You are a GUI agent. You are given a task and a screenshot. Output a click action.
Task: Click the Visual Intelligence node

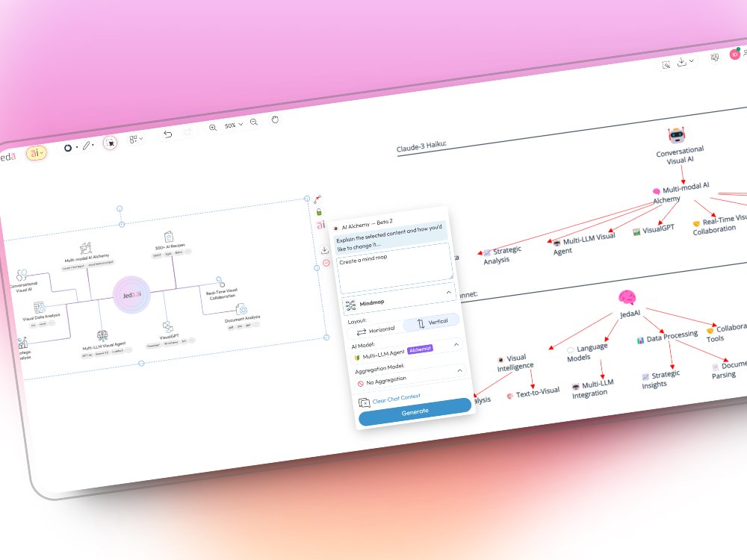click(x=515, y=362)
